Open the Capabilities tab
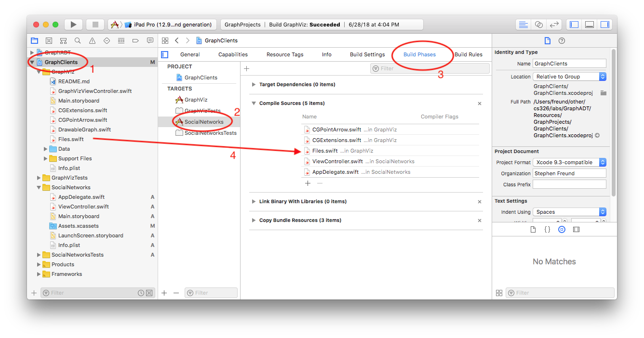This screenshot has width=644, height=338. [x=233, y=54]
